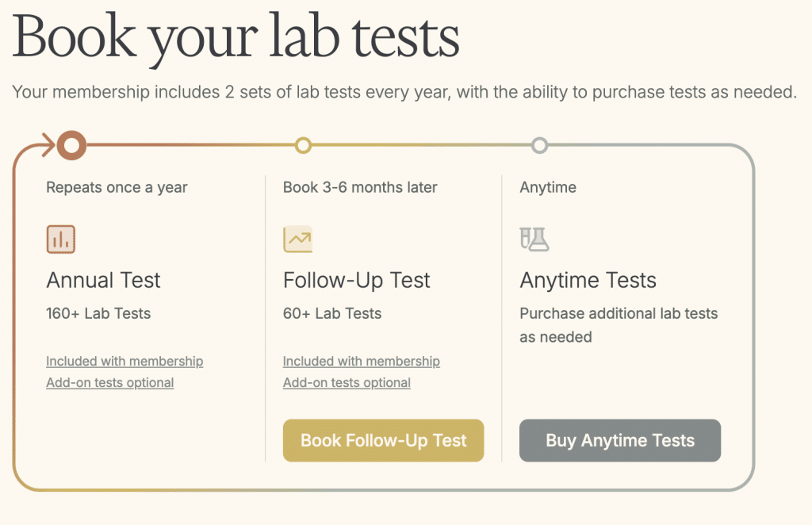Click the Annual Test title
Screen dimensions: 812x525
tap(103, 280)
